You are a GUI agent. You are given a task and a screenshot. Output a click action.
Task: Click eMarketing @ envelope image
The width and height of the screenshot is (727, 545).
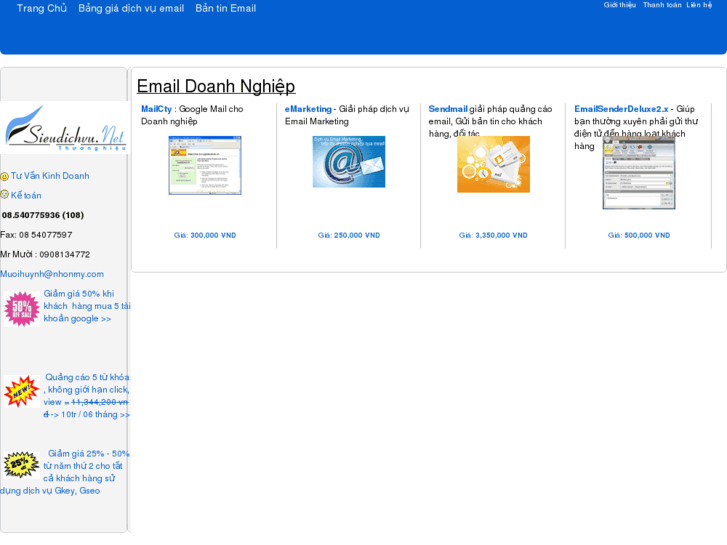point(349,162)
